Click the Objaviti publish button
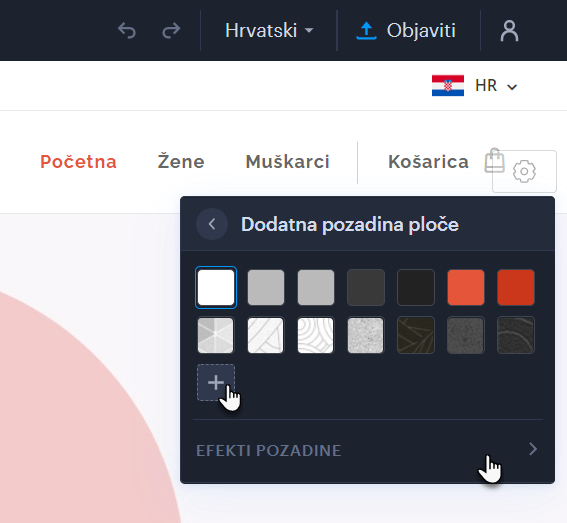This screenshot has height=523, width=567. (406, 30)
